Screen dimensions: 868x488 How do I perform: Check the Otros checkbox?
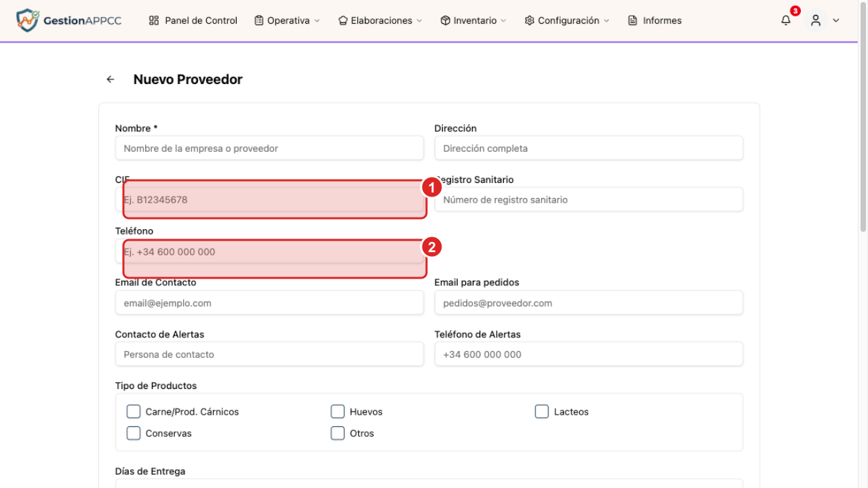338,433
